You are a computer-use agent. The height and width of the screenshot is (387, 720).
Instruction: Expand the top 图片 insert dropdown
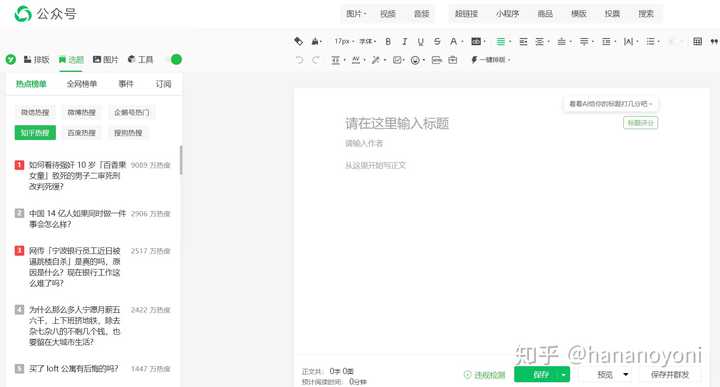tap(356, 14)
